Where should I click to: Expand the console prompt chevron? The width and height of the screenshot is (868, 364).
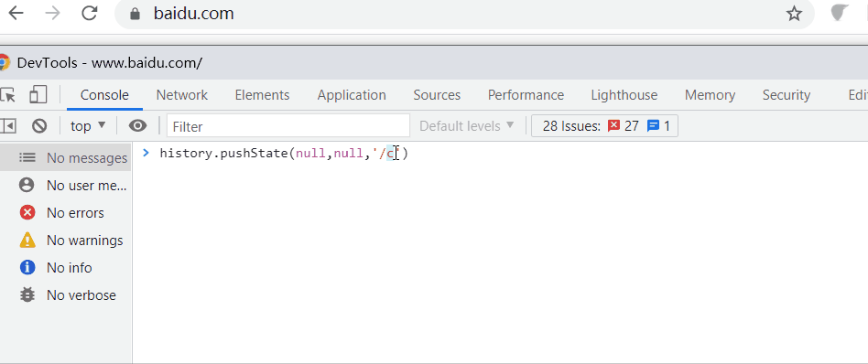146,153
